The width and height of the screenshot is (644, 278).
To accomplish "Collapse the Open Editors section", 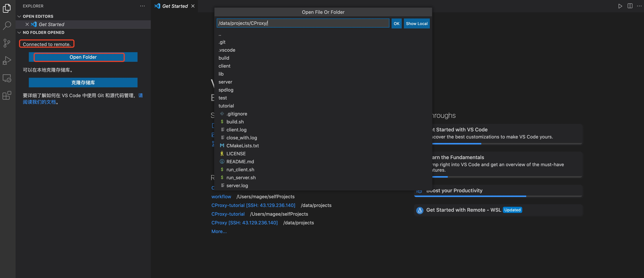I will pyautogui.click(x=19, y=16).
